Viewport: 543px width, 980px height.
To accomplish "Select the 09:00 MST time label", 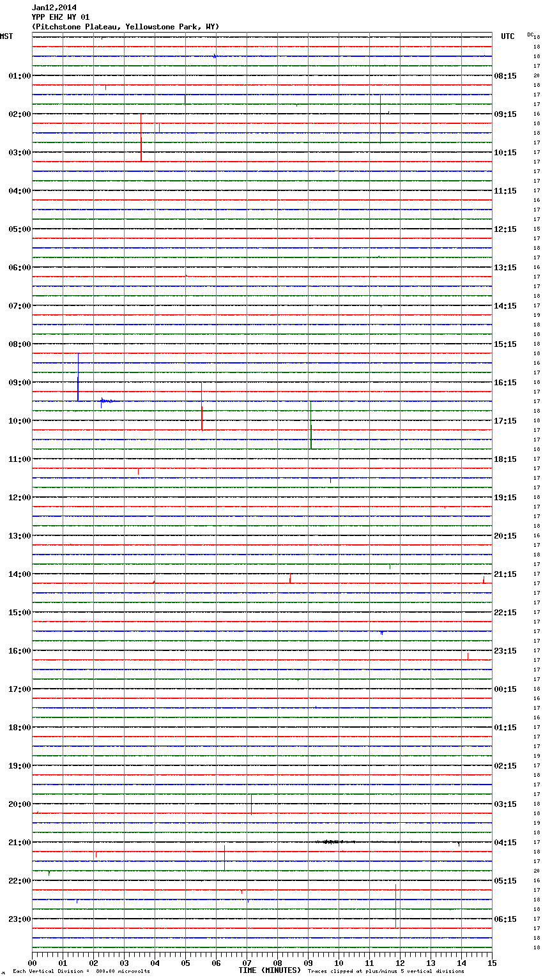I will tap(19, 383).
